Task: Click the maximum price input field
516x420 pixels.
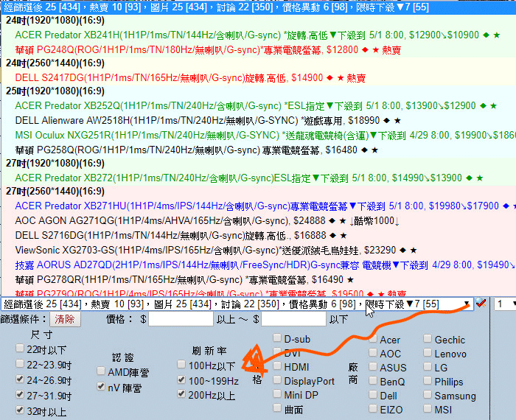Action: [293, 319]
